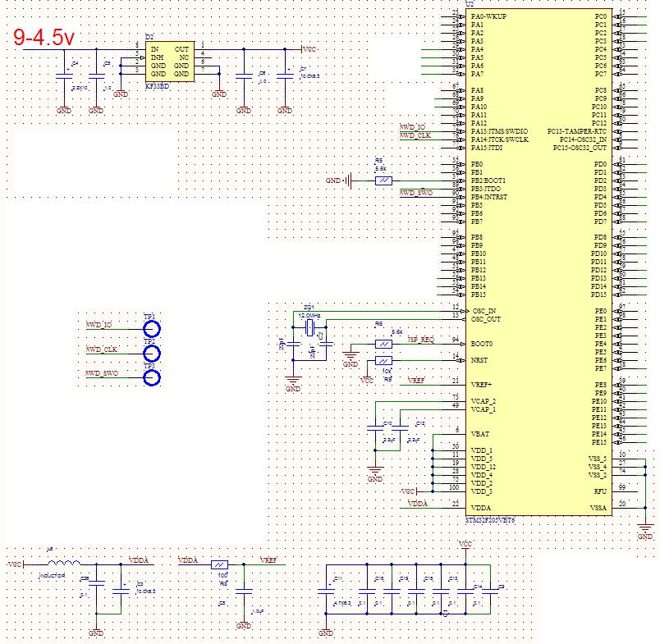Select the VREF+ pin on the microcontroller
This screenshot has height=644, width=660.
[483, 384]
